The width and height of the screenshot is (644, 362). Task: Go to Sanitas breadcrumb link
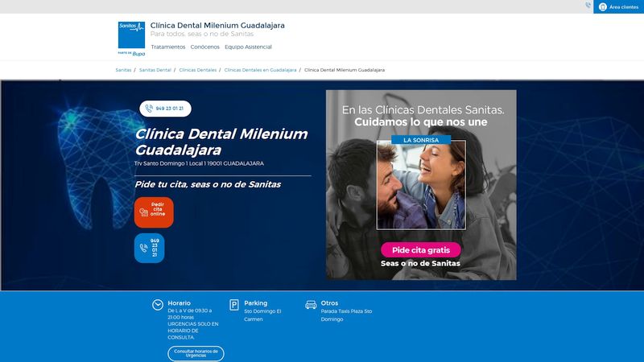tap(123, 70)
